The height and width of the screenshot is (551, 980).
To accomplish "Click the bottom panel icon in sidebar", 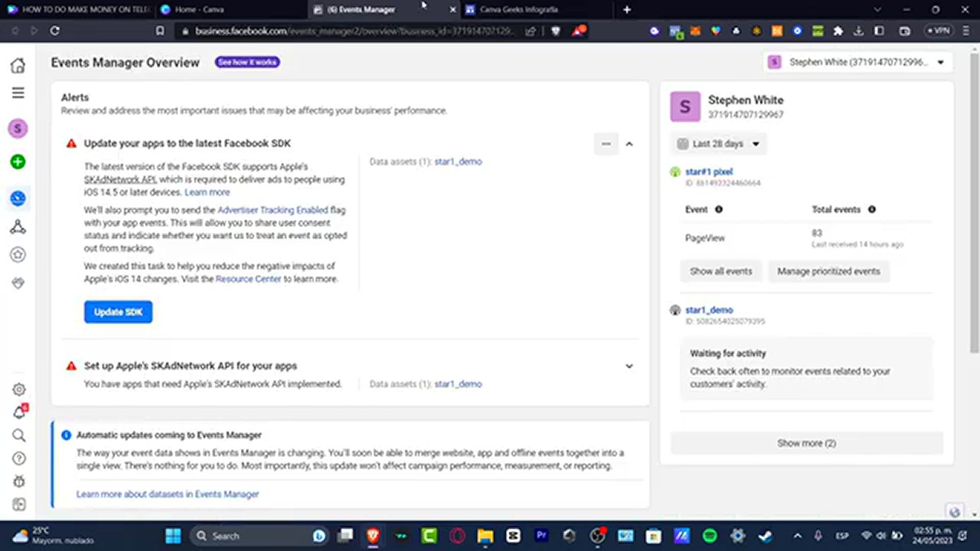I will [x=19, y=504].
